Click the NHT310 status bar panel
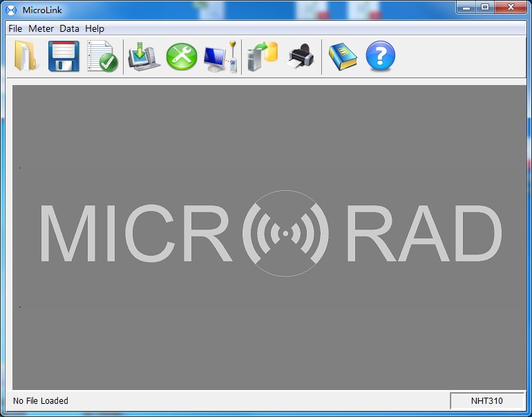The width and height of the screenshot is (532, 417). [487, 400]
